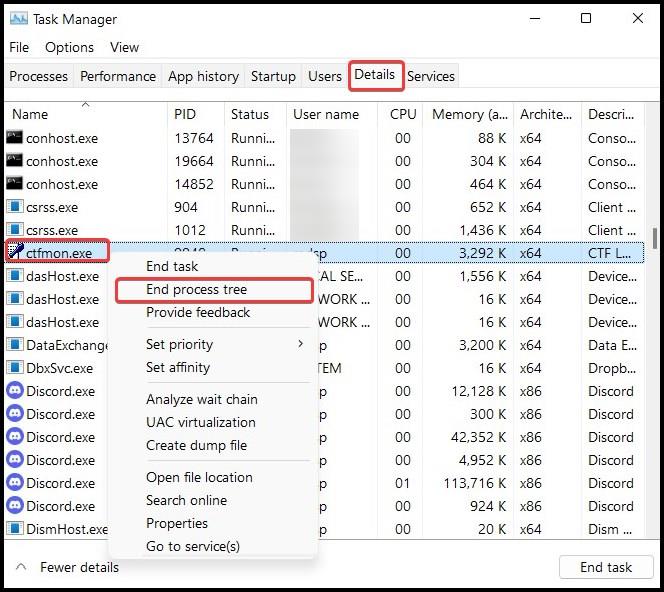
Task: Switch to the Services tab
Action: [431, 76]
